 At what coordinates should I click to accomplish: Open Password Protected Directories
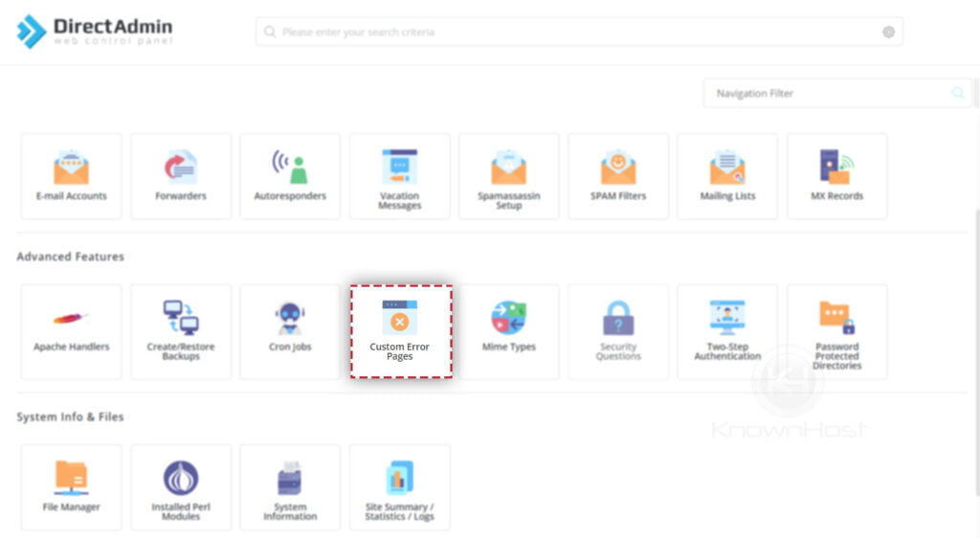tap(836, 332)
